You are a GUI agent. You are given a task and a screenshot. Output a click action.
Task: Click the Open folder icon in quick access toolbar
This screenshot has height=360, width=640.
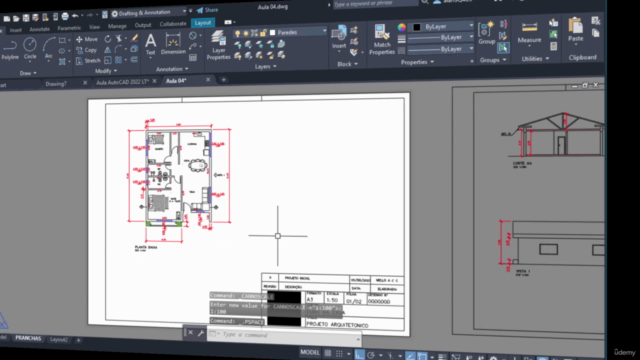[16, 18]
